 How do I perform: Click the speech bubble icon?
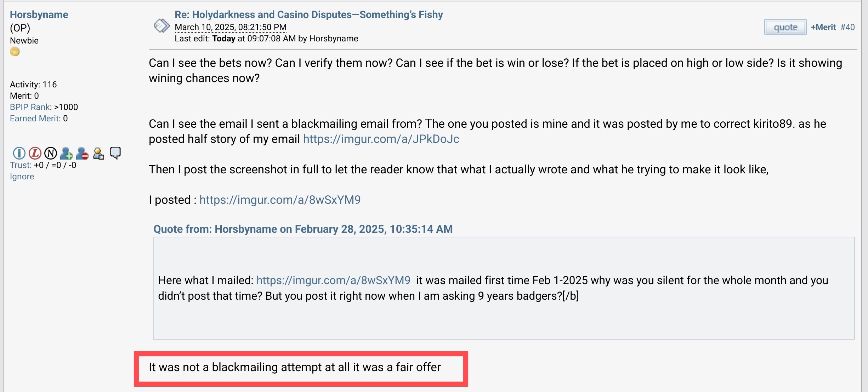[115, 153]
